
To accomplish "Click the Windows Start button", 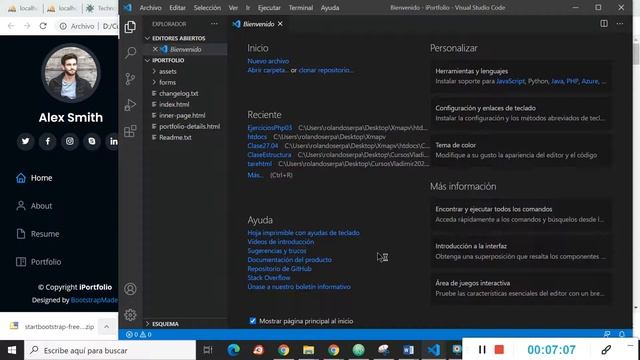I will 12,350.
